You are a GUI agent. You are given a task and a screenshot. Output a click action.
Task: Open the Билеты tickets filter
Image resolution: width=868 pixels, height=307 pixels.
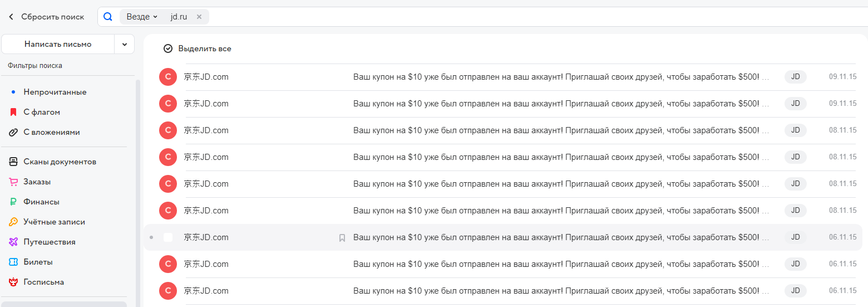(38, 262)
